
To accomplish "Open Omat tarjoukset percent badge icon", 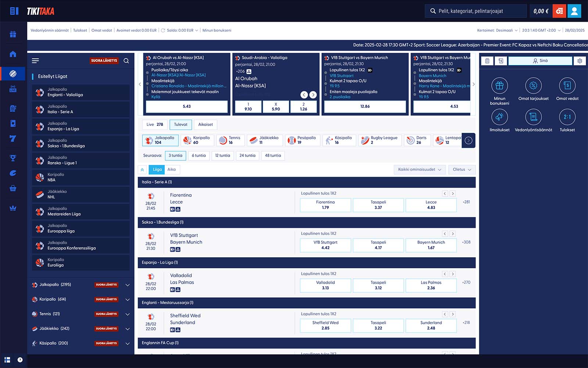I will [x=533, y=86].
